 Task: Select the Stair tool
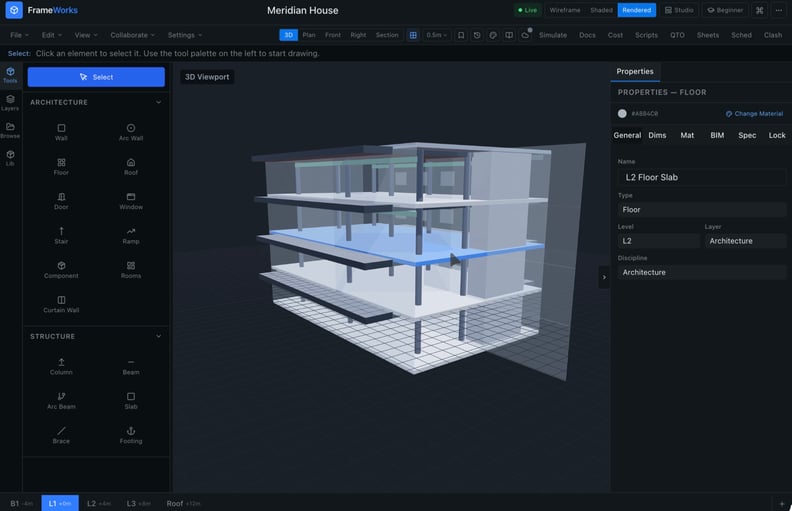point(61,235)
